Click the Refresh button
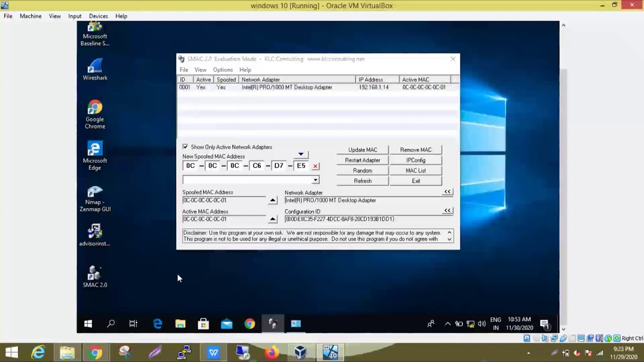644x362 pixels. click(x=363, y=181)
